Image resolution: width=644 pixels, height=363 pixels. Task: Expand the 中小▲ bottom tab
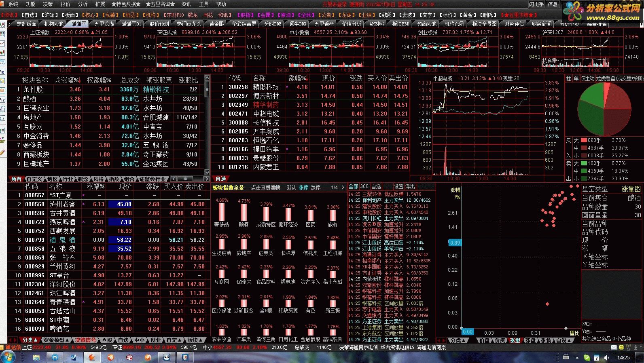(x=140, y=340)
